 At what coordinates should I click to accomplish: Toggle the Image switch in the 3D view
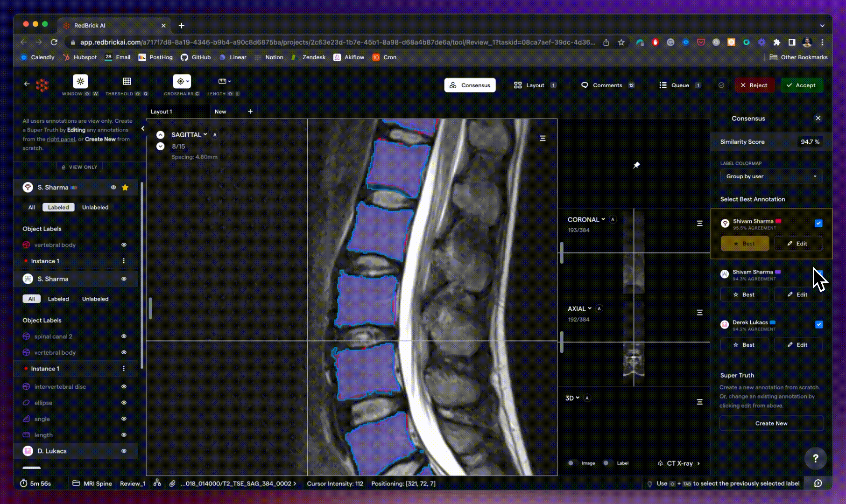click(571, 463)
